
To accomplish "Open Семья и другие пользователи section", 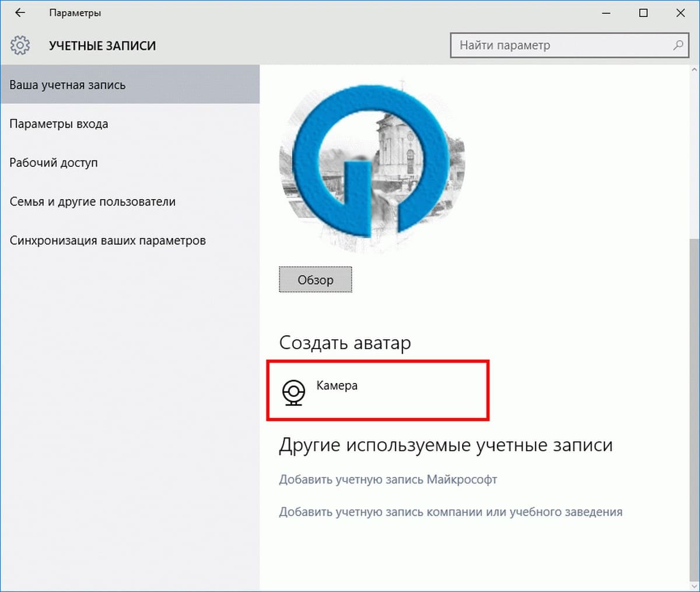I will tap(129, 202).
